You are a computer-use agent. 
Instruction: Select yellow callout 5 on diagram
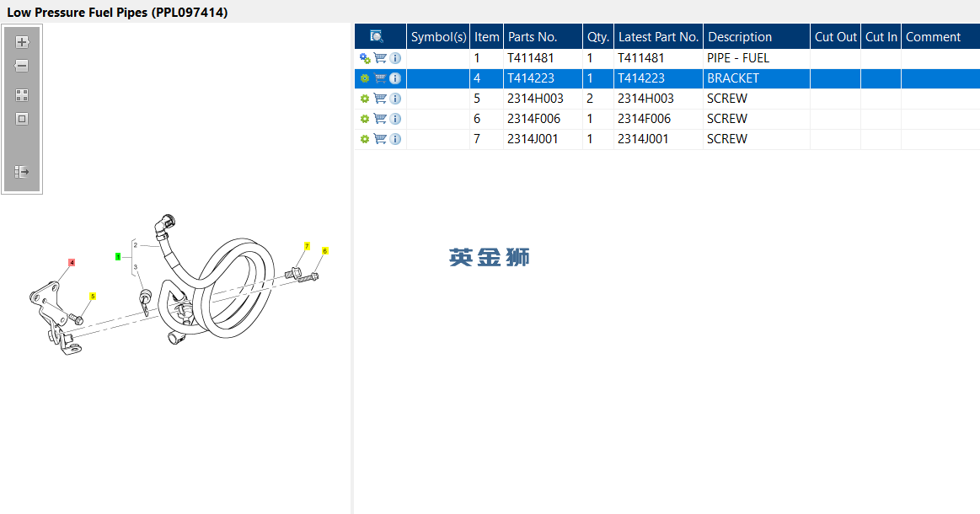coord(93,297)
